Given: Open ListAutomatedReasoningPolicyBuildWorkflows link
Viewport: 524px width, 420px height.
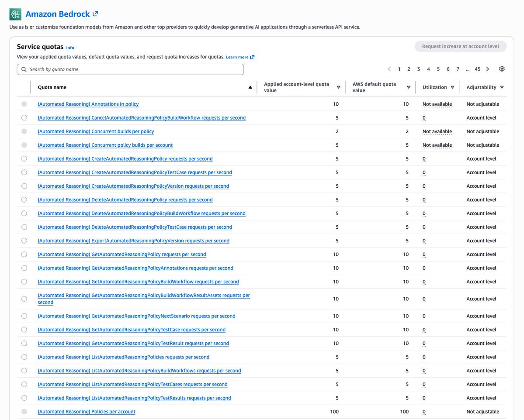Looking at the screenshot, I should pyautogui.click(x=139, y=371).
